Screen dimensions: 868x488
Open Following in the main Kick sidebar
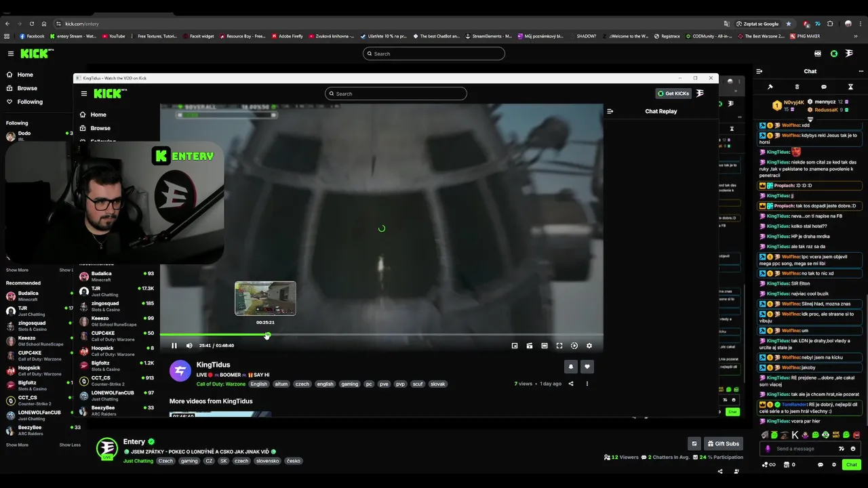pyautogui.click(x=30, y=102)
